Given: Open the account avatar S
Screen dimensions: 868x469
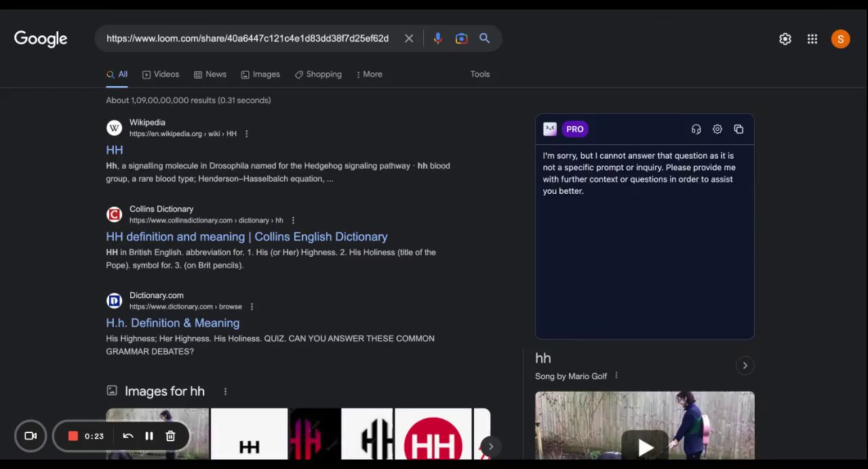Looking at the screenshot, I should [840, 39].
